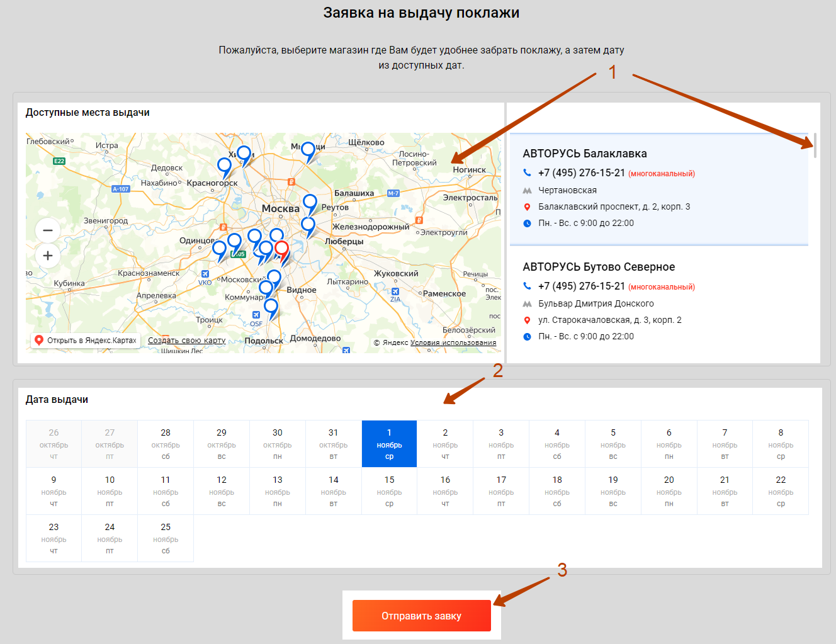
Task: Pick delivery date 20 ноябрь пн
Action: click(669, 491)
